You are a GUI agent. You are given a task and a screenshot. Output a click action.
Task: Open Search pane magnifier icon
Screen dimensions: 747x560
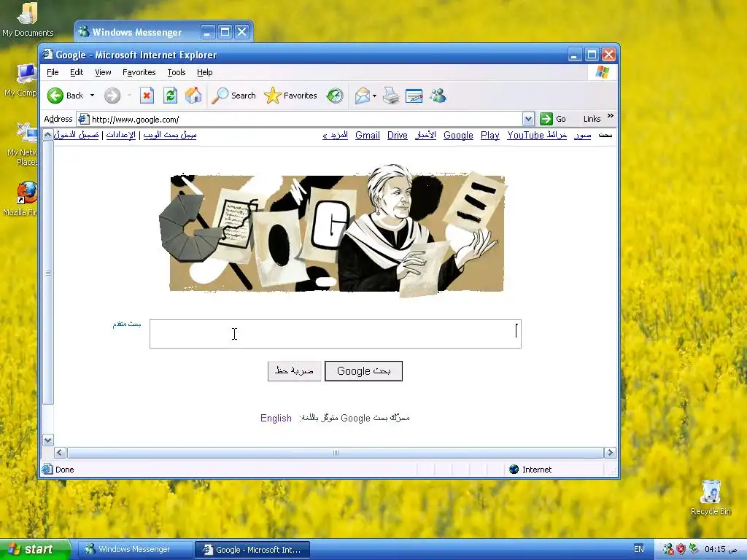(x=220, y=96)
